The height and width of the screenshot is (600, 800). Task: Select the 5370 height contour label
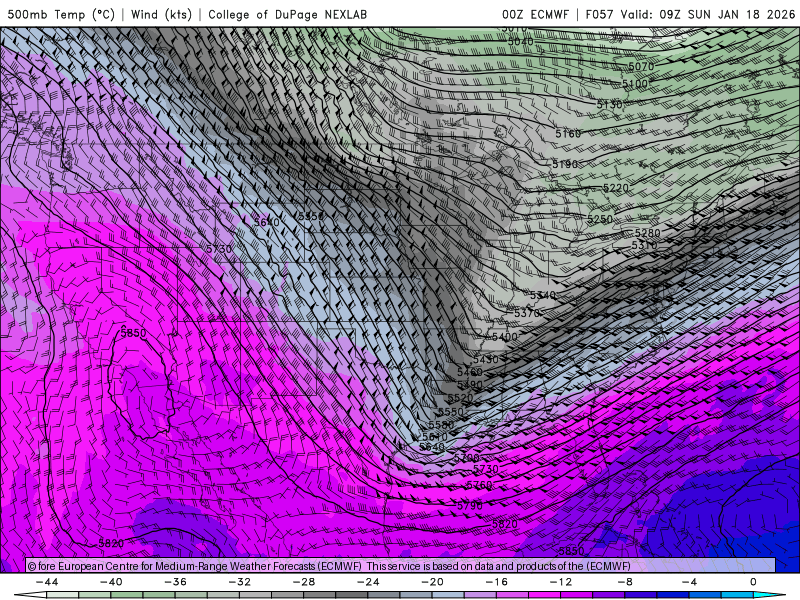527,313
